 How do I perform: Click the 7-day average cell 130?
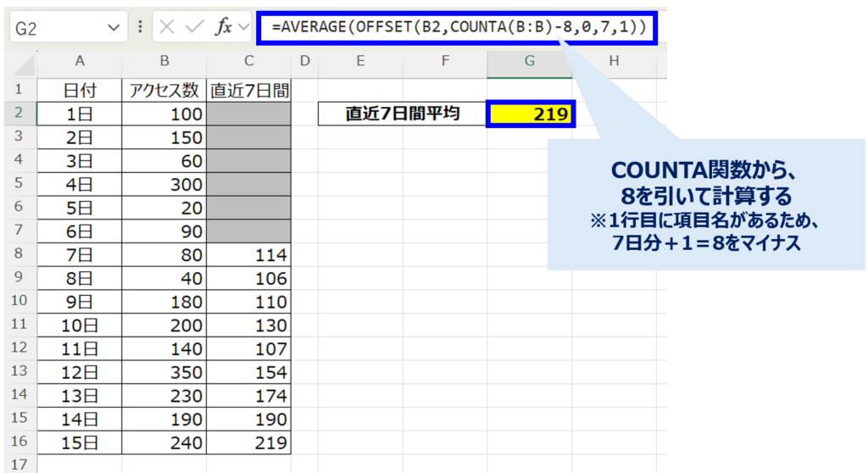pos(249,326)
